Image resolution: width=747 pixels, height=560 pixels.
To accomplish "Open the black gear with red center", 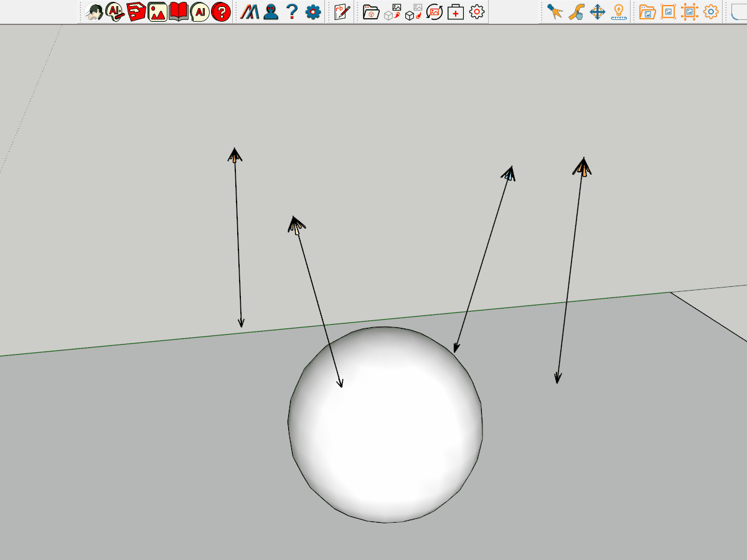I will (477, 12).
